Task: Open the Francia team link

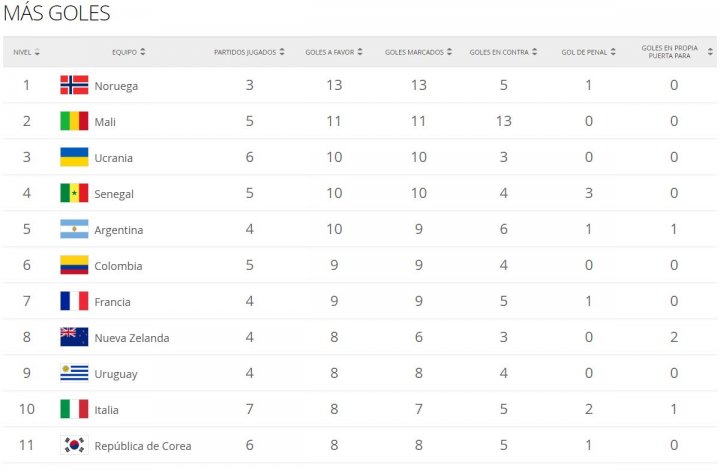Action: click(112, 302)
